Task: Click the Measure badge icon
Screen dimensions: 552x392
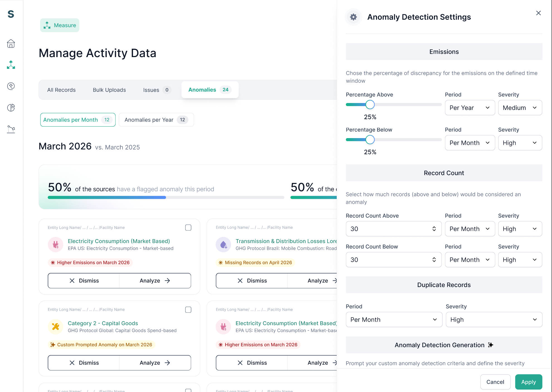Action: pos(47,25)
